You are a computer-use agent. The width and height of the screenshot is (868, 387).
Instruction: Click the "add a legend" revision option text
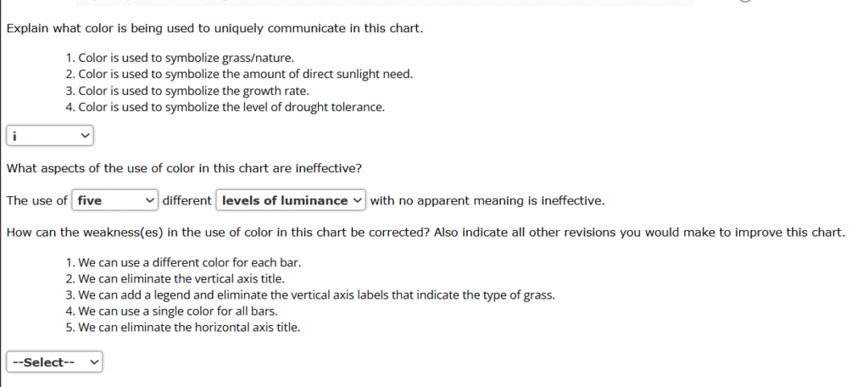point(316,294)
